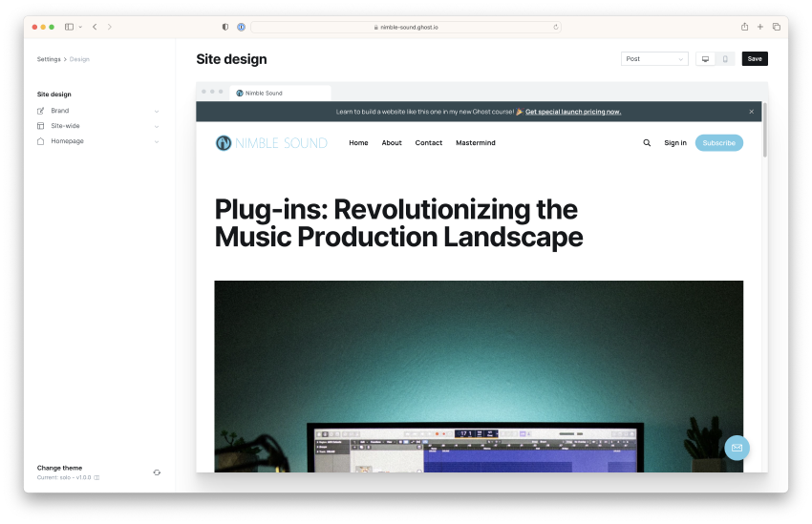Save the site design
This screenshot has height=524, width=812.
tap(755, 58)
